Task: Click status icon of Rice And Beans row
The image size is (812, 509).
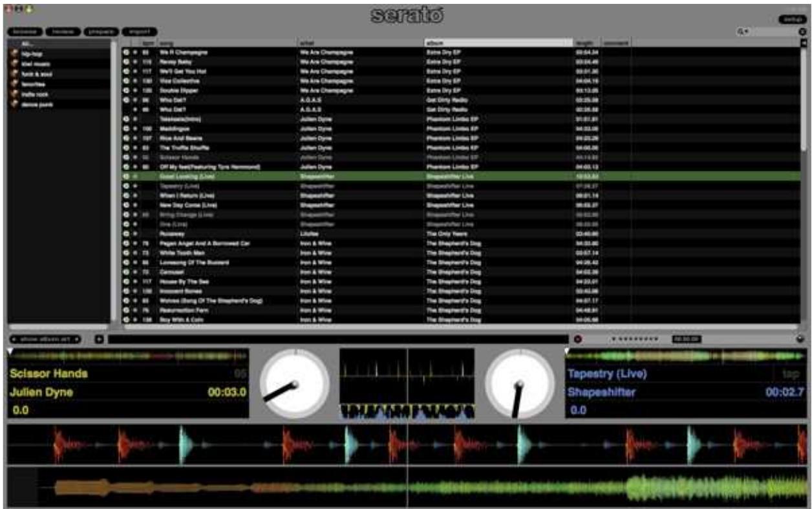Action: tap(126, 138)
